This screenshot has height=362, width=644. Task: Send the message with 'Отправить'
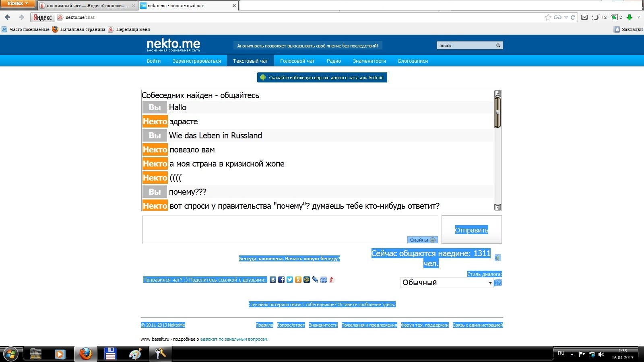pos(472,230)
